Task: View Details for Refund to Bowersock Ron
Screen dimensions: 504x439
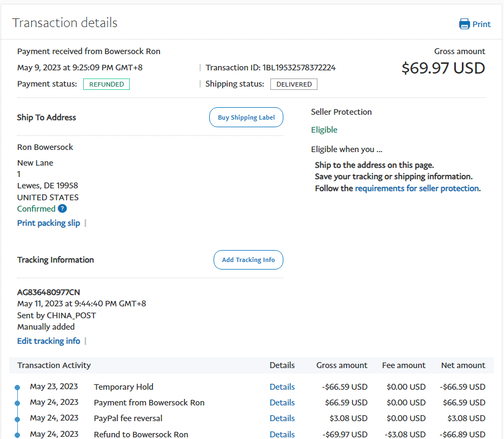Action: coord(282,434)
